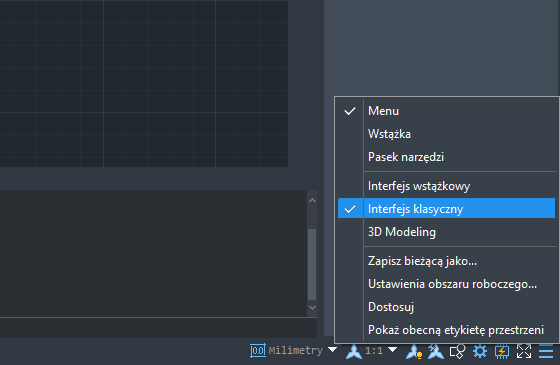Image resolution: width=560 pixels, height=365 pixels.
Task: Select Dostosuj in the popup menu
Action: coord(446,307)
